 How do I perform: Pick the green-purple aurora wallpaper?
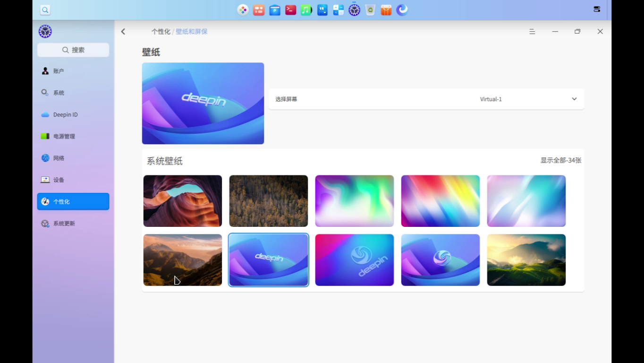(355, 201)
